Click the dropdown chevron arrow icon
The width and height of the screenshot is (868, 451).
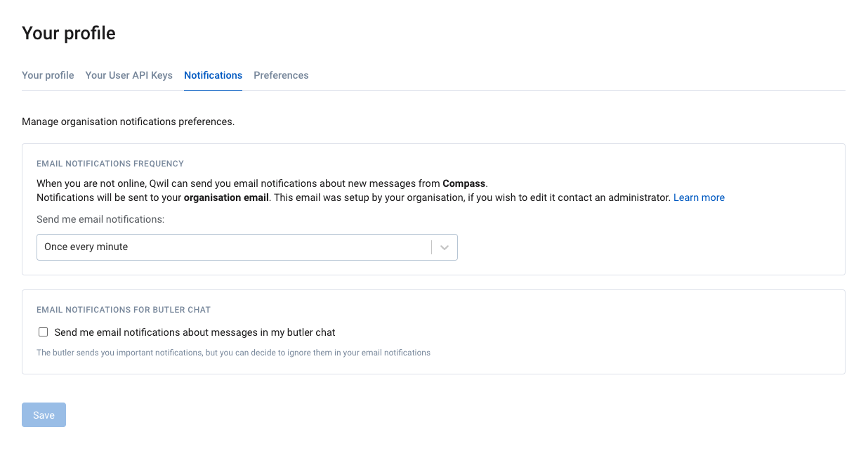(444, 247)
